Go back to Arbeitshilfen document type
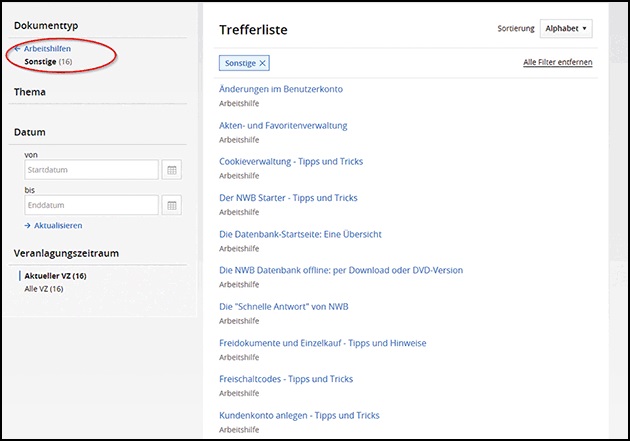 click(42, 49)
